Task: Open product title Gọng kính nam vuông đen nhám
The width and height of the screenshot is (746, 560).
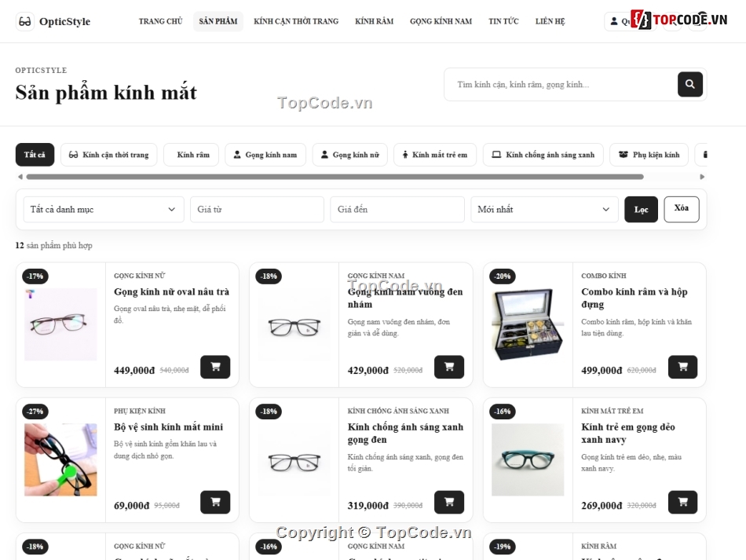Action: [x=405, y=298]
